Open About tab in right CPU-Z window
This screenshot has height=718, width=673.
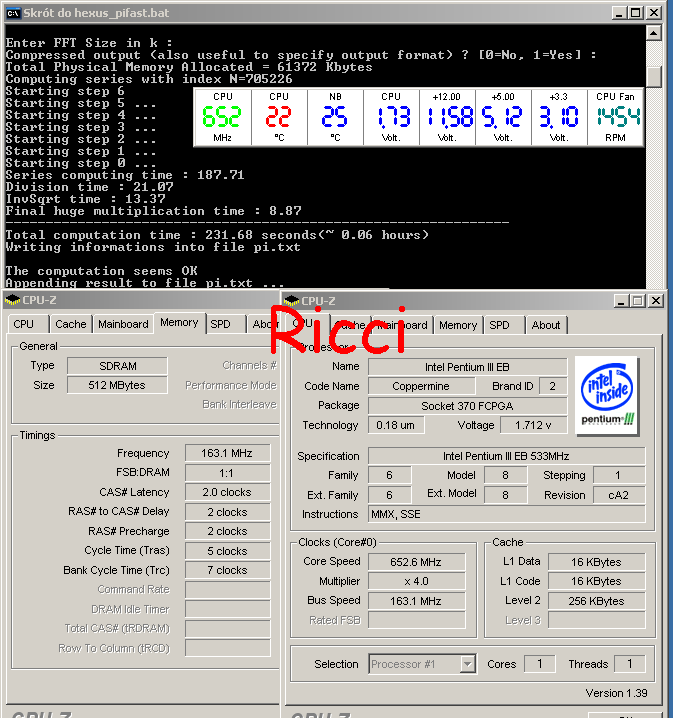click(x=546, y=325)
